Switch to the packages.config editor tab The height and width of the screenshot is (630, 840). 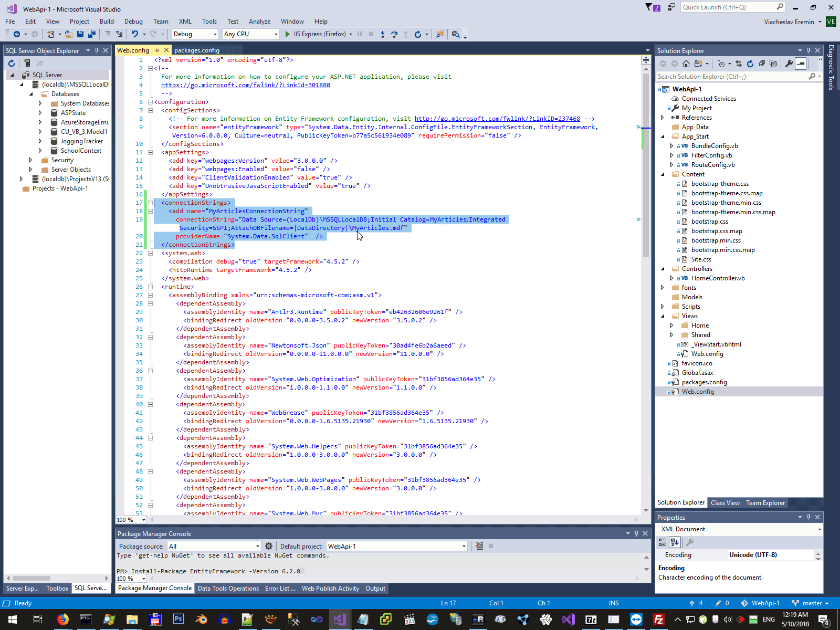point(197,50)
